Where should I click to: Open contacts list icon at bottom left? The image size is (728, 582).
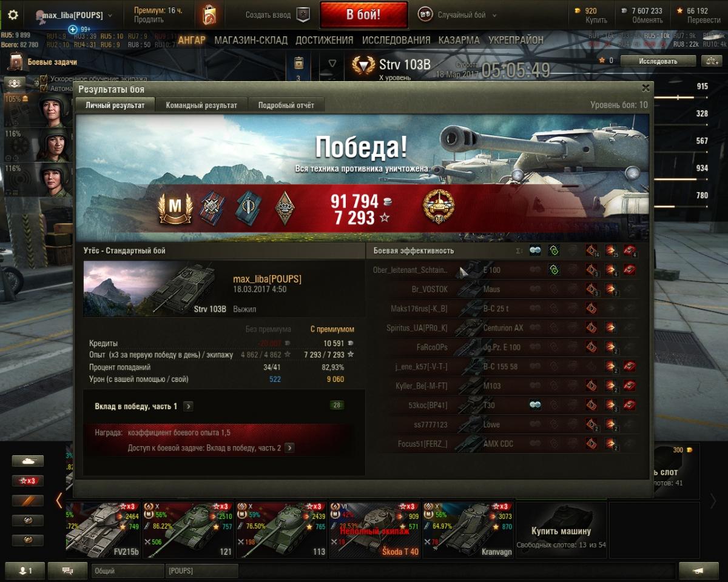click(25, 570)
